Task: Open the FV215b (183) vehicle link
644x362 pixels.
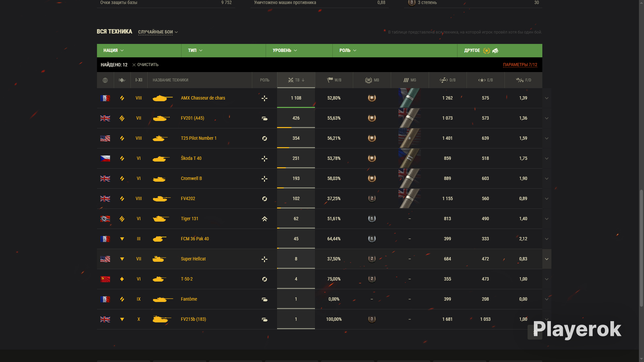Action: [193, 319]
